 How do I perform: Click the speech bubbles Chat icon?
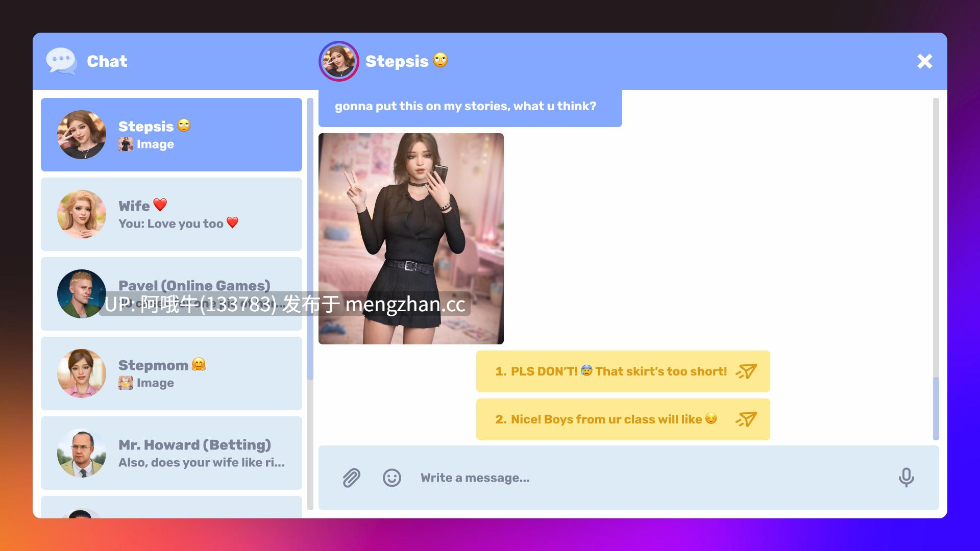(x=61, y=61)
